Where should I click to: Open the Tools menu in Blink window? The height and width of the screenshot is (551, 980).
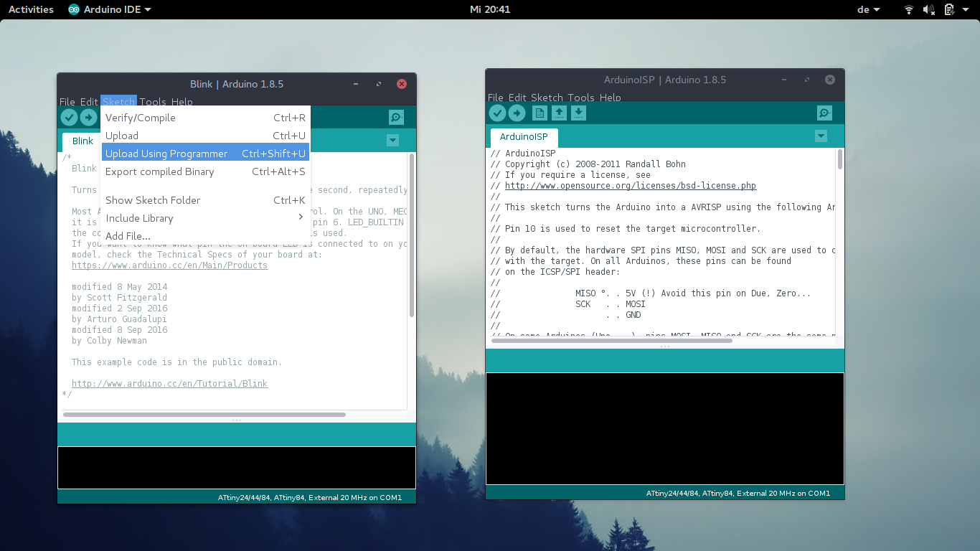[x=153, y=102]
